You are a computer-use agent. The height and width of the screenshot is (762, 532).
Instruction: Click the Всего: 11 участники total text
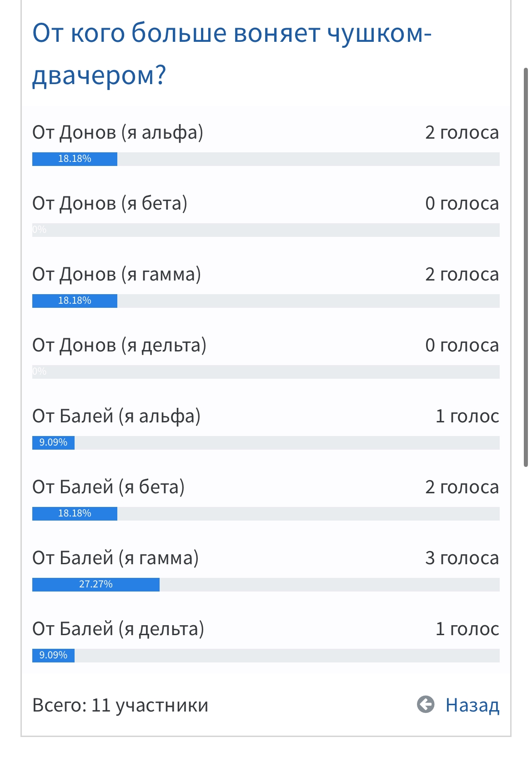(x=120, y=705)
